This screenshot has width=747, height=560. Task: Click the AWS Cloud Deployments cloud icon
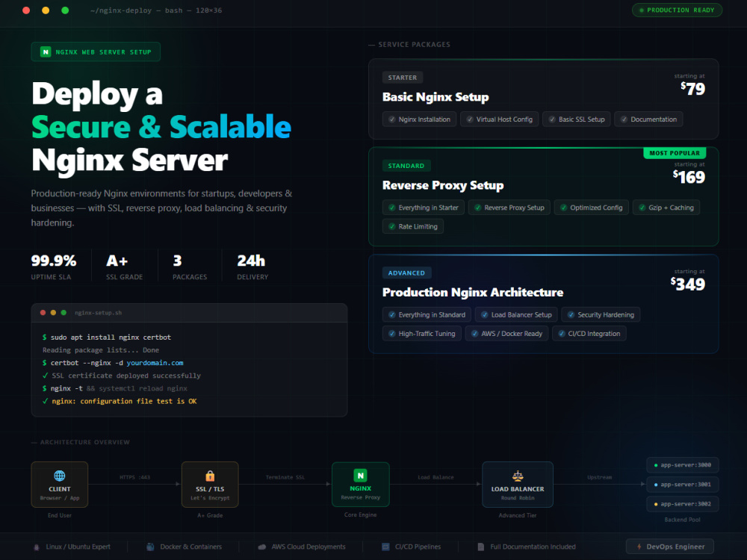click(262, 547)
